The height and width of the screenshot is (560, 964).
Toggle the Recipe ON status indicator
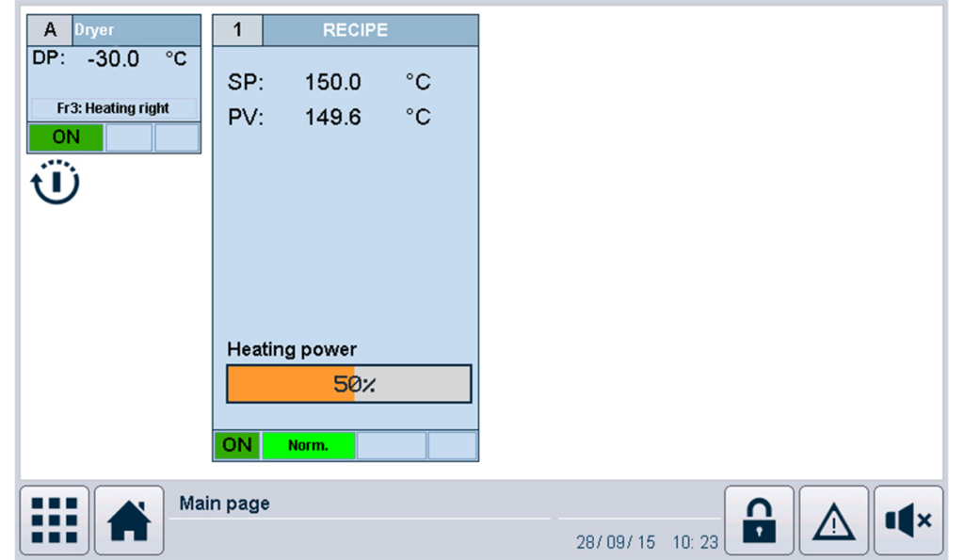236,445
